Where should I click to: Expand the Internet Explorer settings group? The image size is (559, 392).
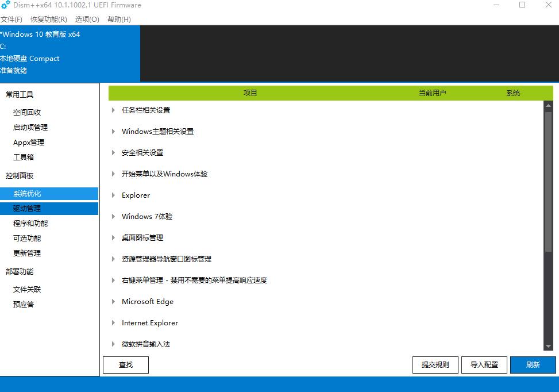point(113,322)
